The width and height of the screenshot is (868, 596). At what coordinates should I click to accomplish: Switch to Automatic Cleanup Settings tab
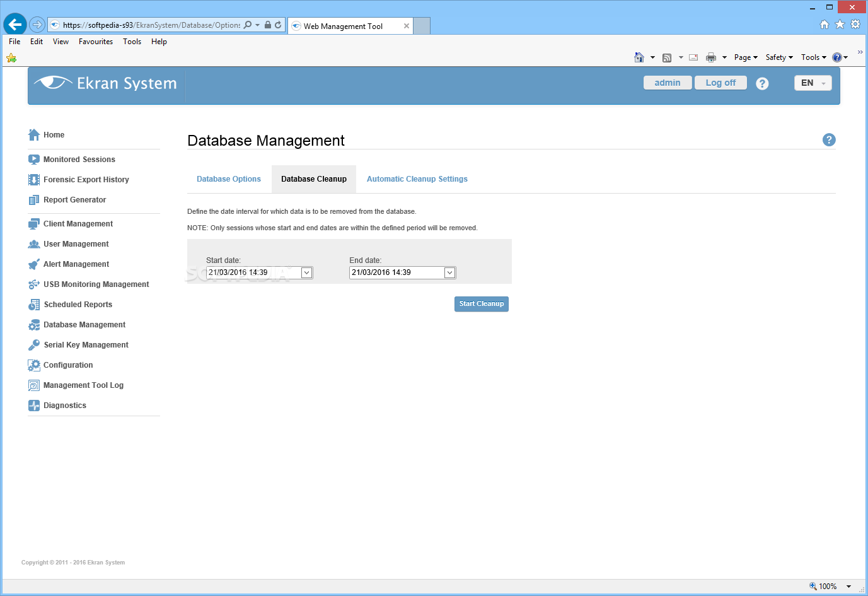pyautogui.click(x=417, y=179)
